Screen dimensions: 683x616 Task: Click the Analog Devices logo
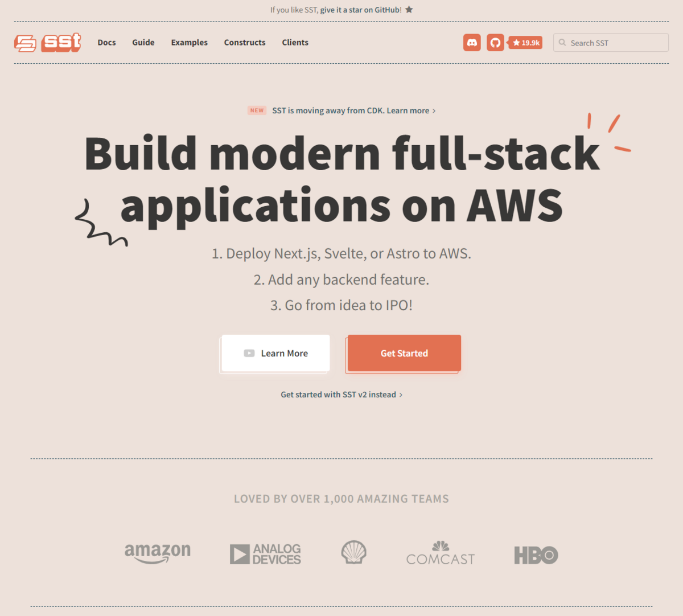[265, 554]
